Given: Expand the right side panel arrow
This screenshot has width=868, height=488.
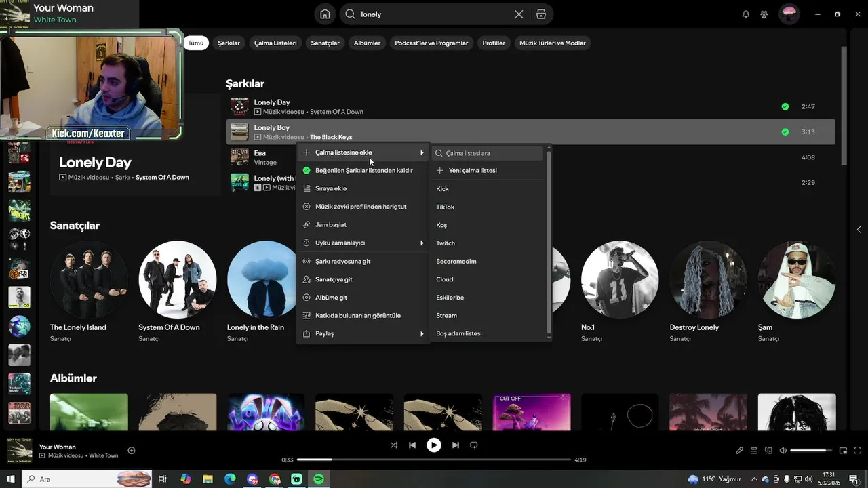Looking at the screenshot, I should click(859, 230).
